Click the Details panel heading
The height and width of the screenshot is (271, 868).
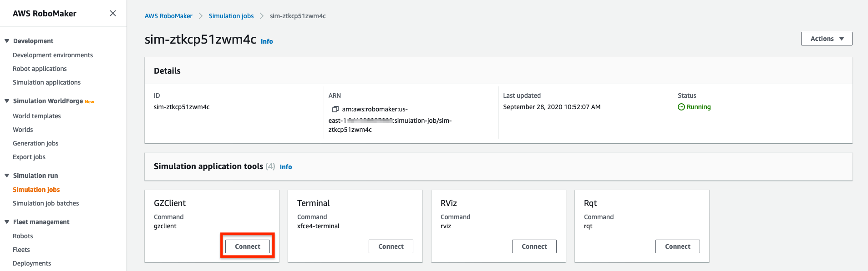click(x=167, y=70)
